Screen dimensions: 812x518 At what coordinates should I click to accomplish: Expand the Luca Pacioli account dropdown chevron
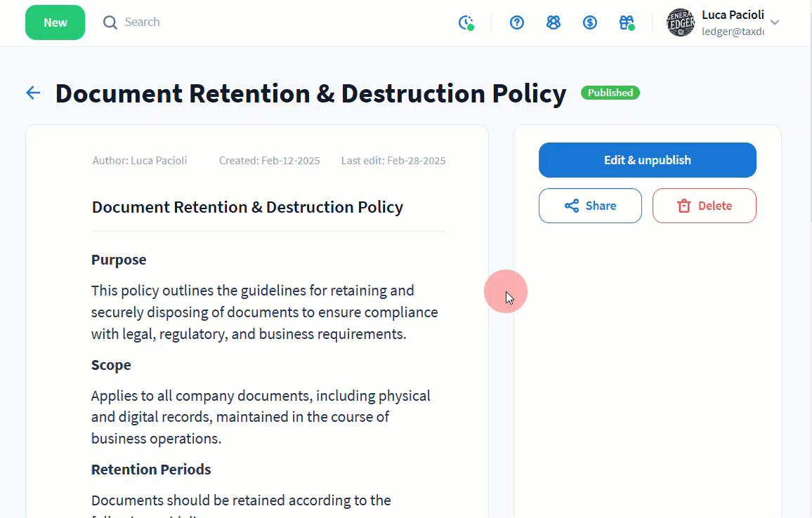click(775, 22)
